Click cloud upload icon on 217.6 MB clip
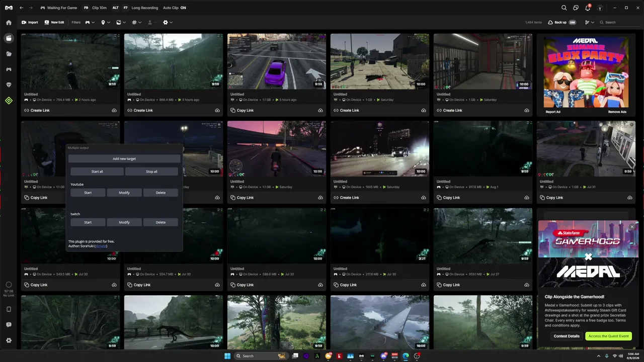Screen dimensions: 644x362 (424, 285)
